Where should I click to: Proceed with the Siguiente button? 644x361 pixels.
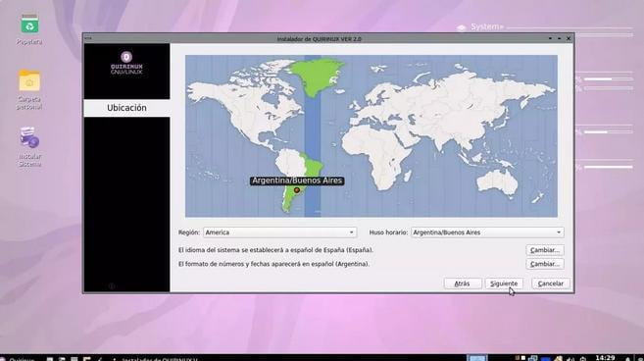pos(504,284)
